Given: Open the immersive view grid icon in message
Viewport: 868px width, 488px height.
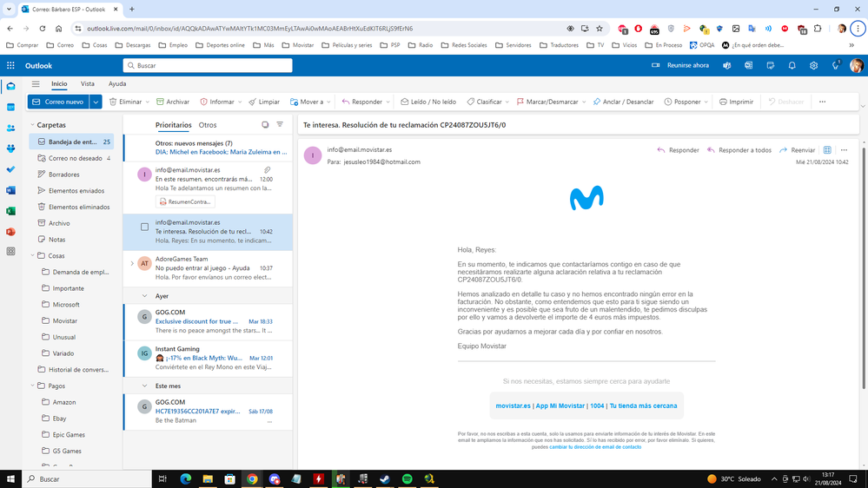Looking at the screenshot, I should coord(827,150).
